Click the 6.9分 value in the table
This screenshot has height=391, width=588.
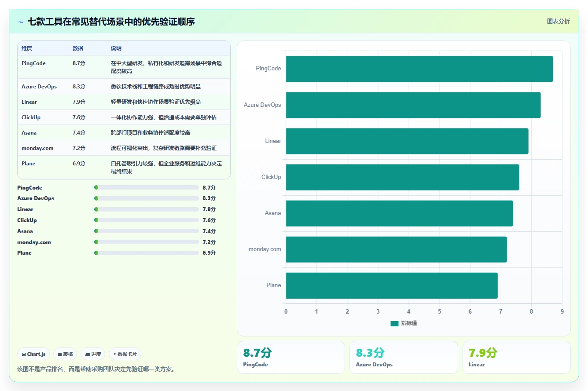pos(79,164)
